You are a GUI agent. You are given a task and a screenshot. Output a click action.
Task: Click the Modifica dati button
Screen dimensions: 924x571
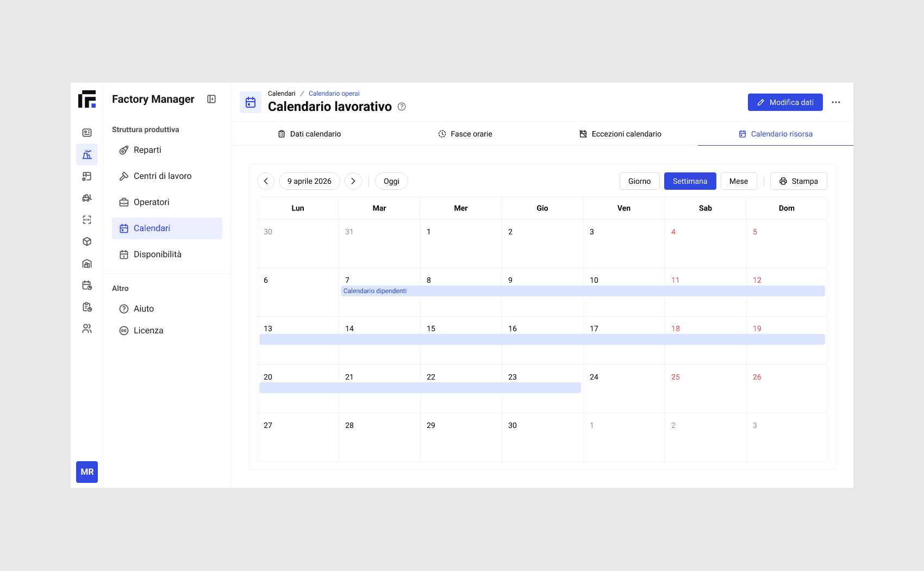tap(785, 102)
